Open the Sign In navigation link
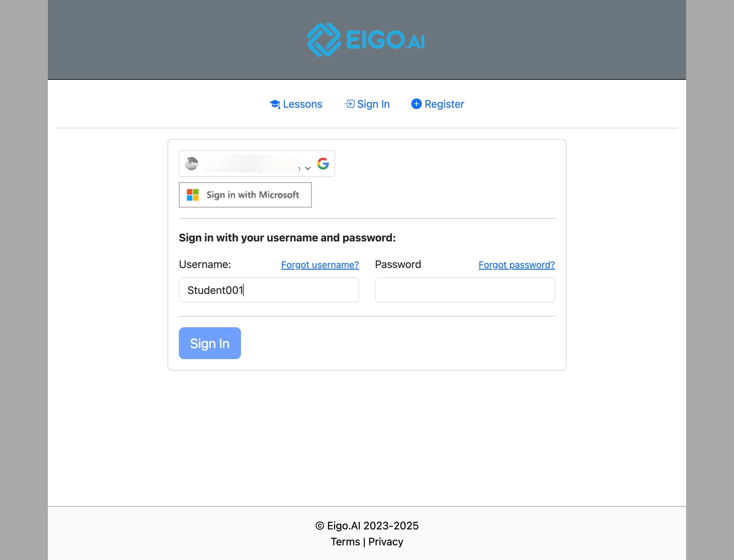The height and width of the screenshot is (560, 734). (367, 104)
